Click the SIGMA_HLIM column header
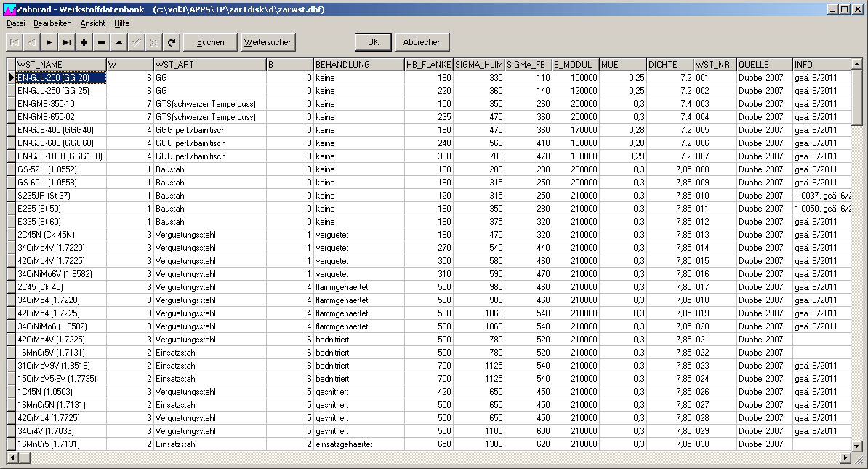The width and height of the screenshot is (868, 469). [479, 64]
